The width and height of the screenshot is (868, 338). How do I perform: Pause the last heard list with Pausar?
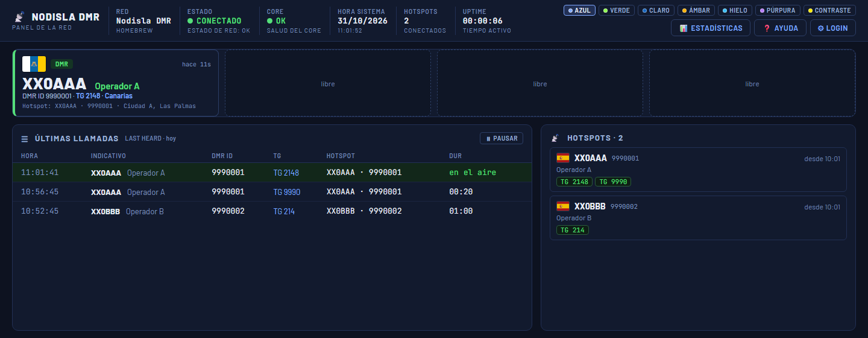pyautogui.click(x=502, y=138)
